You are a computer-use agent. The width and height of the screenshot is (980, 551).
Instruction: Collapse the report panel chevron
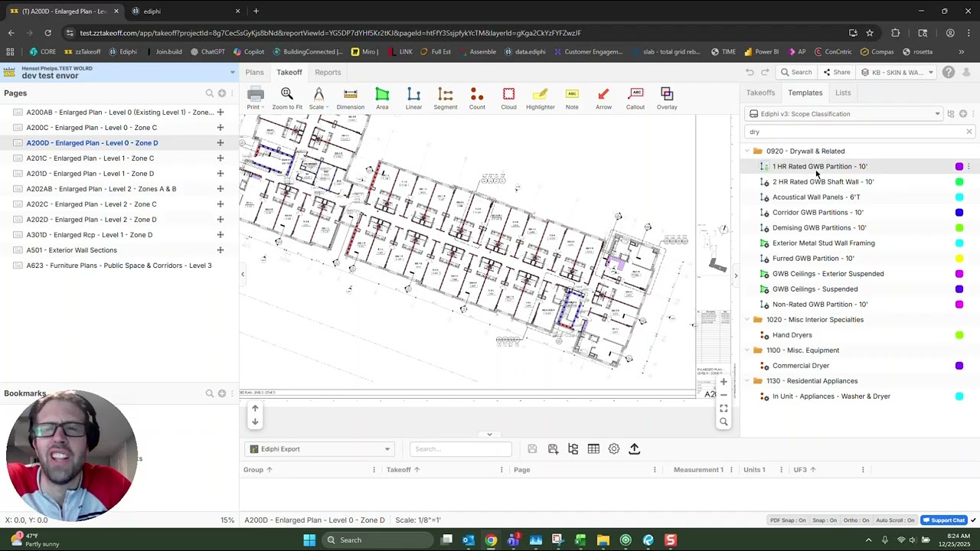(x=489, y=434)
